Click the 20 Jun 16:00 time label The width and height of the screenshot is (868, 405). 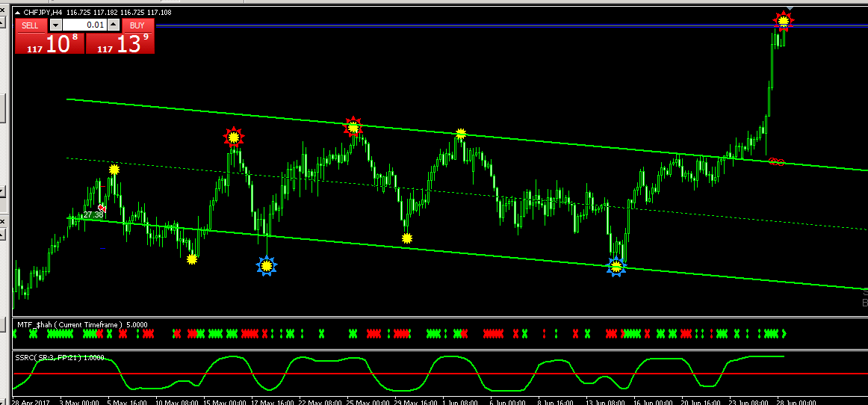pyautogui.click(x=702, y=402)
